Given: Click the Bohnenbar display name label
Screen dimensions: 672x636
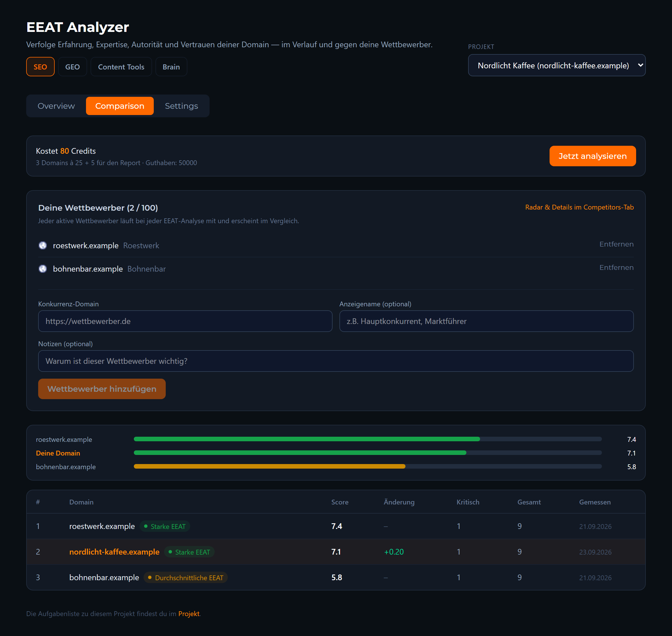Looking at the screenshot, I should point(146,269).
